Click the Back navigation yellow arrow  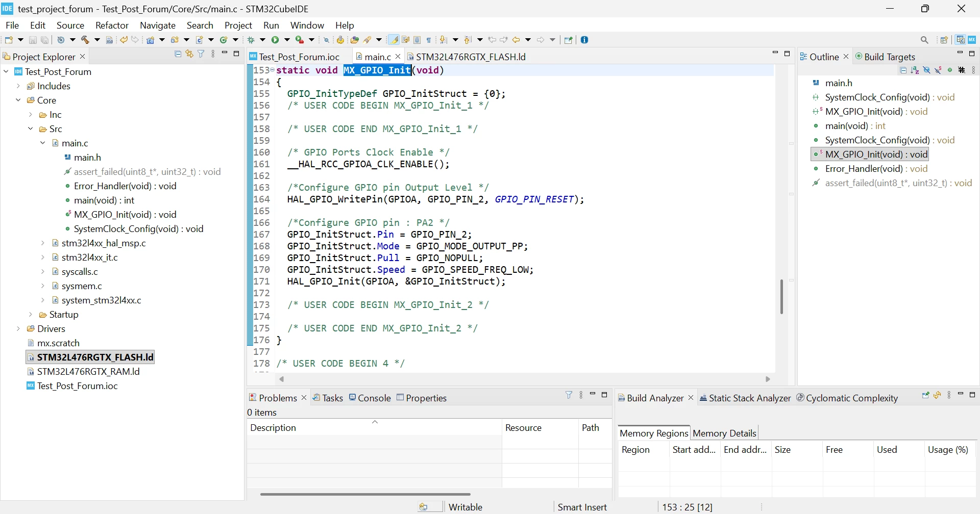[x=516, y=40]
